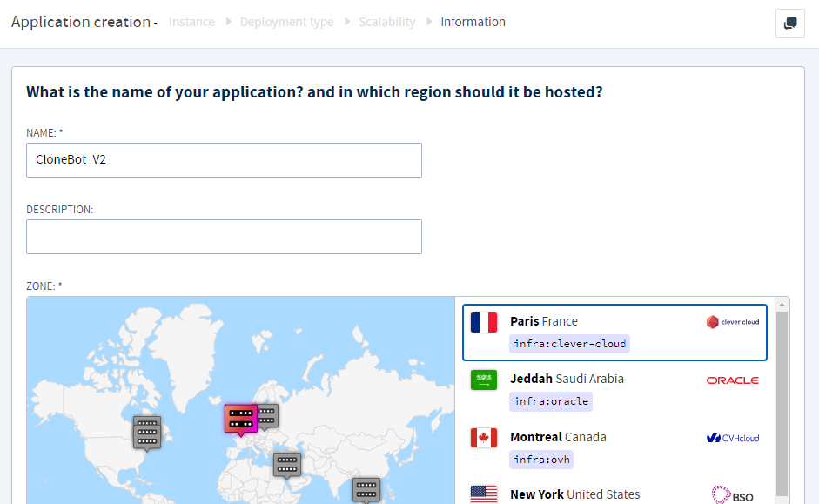Click the Saudi Arabia flag icon
Image resolution: width=819 pixels, height=504 pixels.
tap(484, 380)
